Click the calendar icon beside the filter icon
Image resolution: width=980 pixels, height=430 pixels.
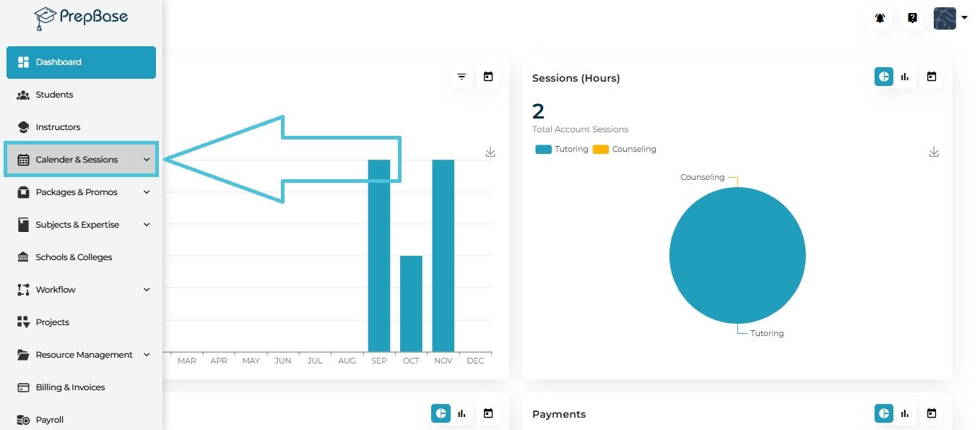tap(488, 77)
